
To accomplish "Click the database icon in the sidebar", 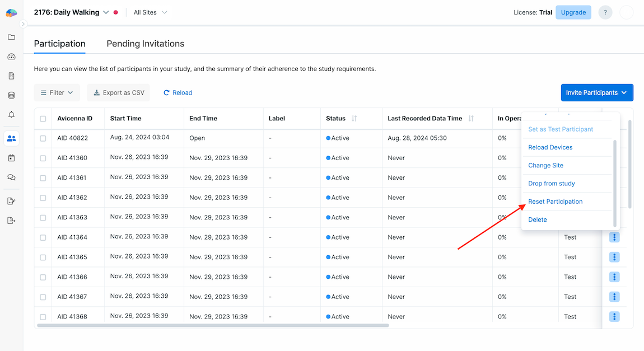I will click(x=11, y=95).
